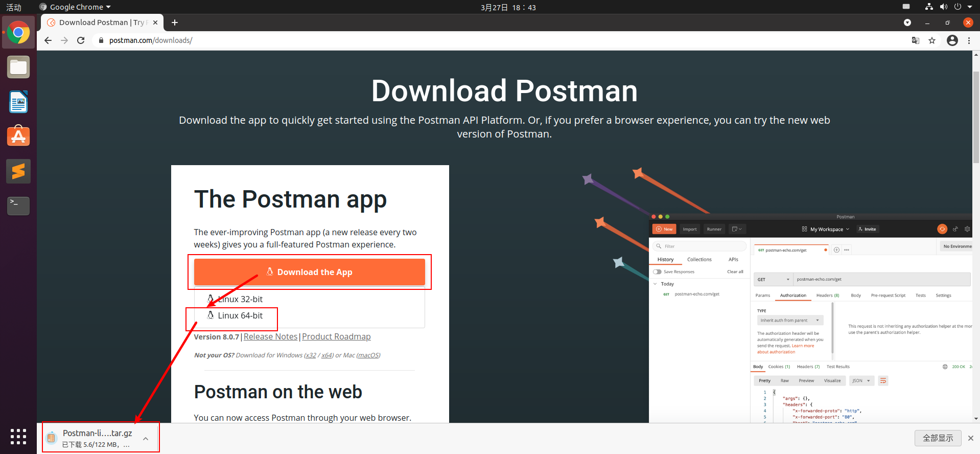Open Chrome three-dot menu
The width and height of the screenshot is (980, 454).
(969, 40)
